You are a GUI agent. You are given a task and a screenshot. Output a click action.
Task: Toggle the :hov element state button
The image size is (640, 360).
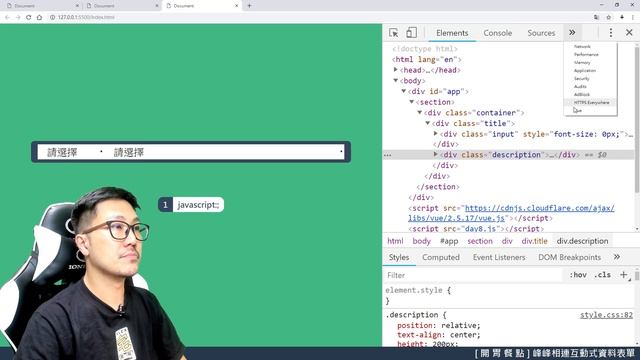[x=578, y=275]
